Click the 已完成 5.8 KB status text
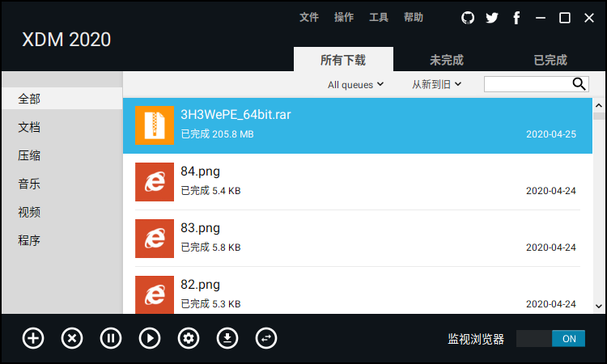The image size is (607, 364). (210, 247)
